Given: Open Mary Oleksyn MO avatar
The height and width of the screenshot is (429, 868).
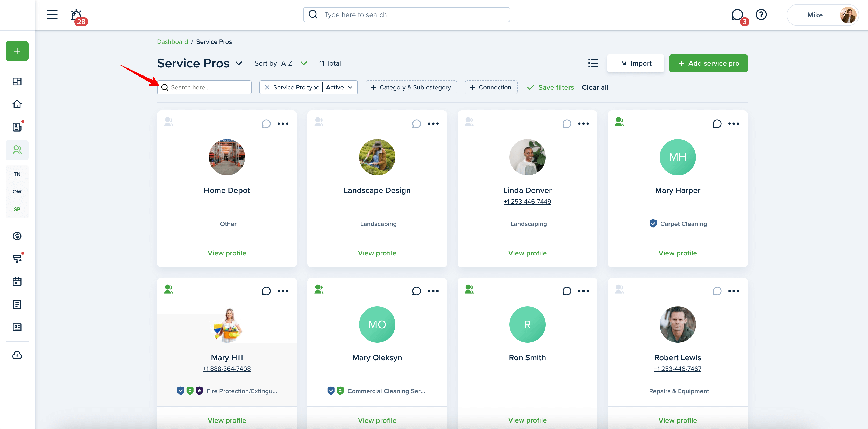Looking at the screenshot, I should 377,324.
